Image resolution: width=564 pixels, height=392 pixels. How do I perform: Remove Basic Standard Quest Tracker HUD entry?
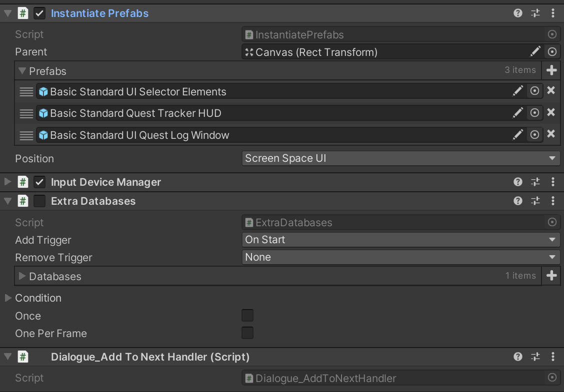(x=551, y=112)
